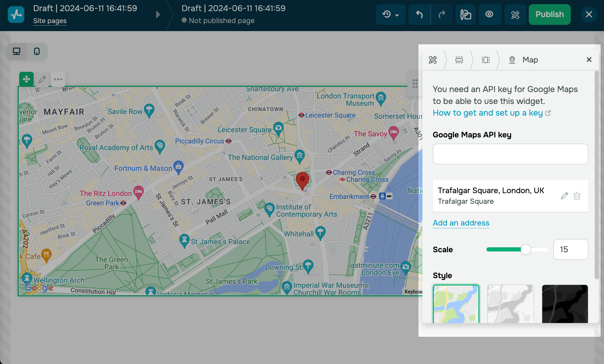
Task: Click St James's Palace marker
Action: point(184,241)
